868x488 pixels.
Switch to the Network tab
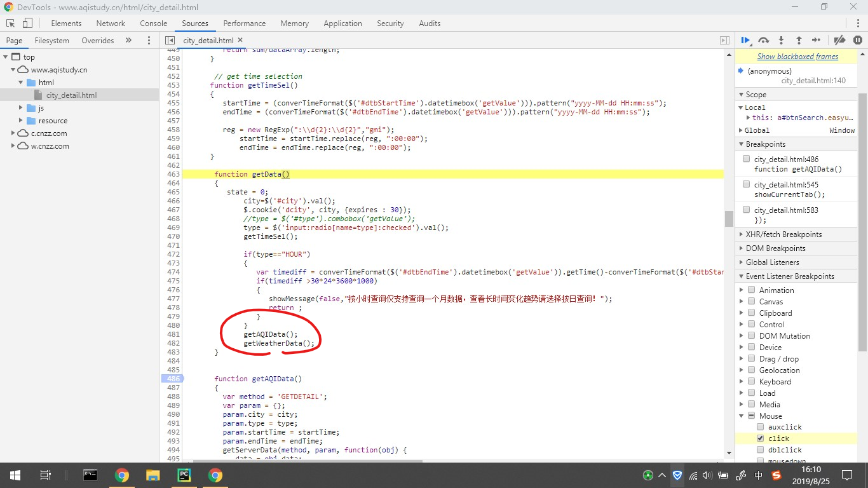(111, 24)
